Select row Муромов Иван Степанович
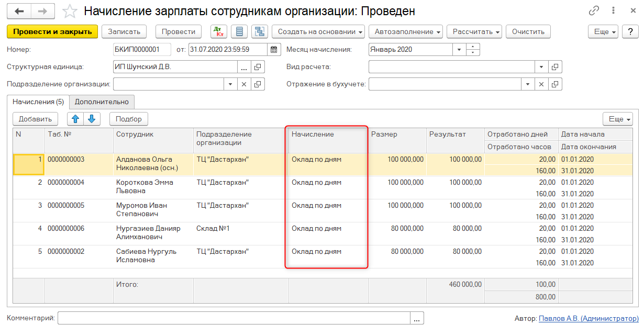 (323, 210)
